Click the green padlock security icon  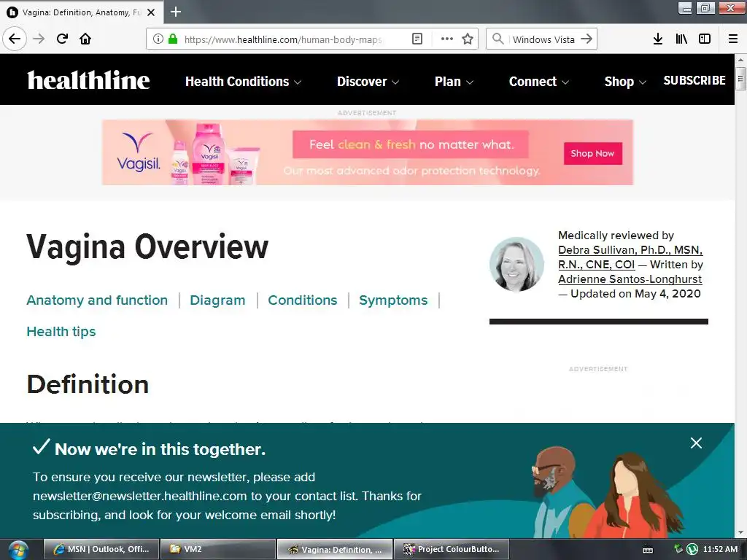pos(172,39)
